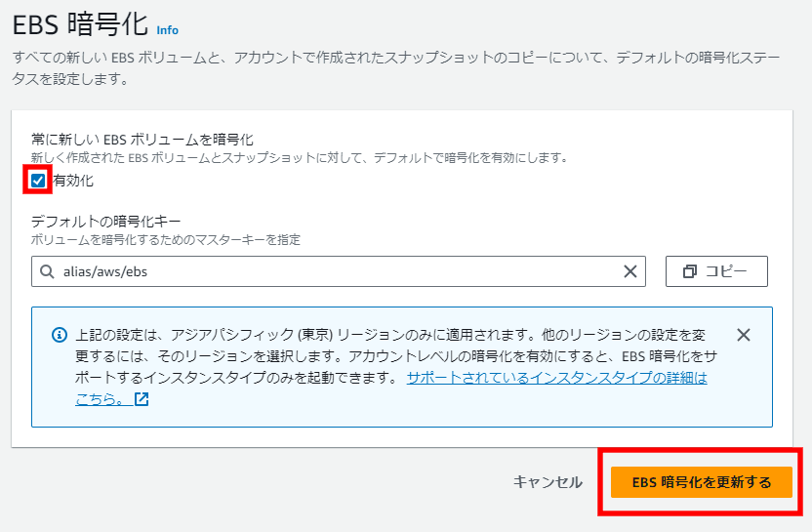Click the heading 常に新しい EBS ボリュームを暗号化
This screenshot has width=812, height=532.
142,140
